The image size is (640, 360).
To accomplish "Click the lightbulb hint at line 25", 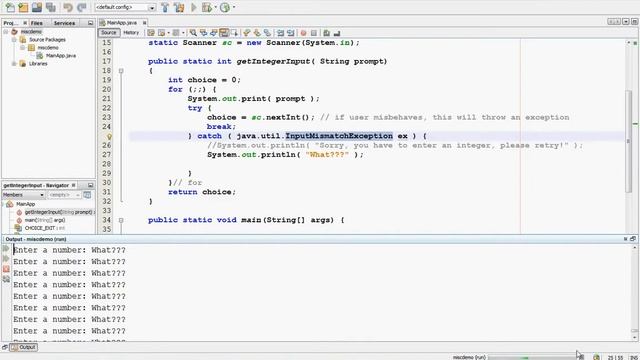I will 109,136.
